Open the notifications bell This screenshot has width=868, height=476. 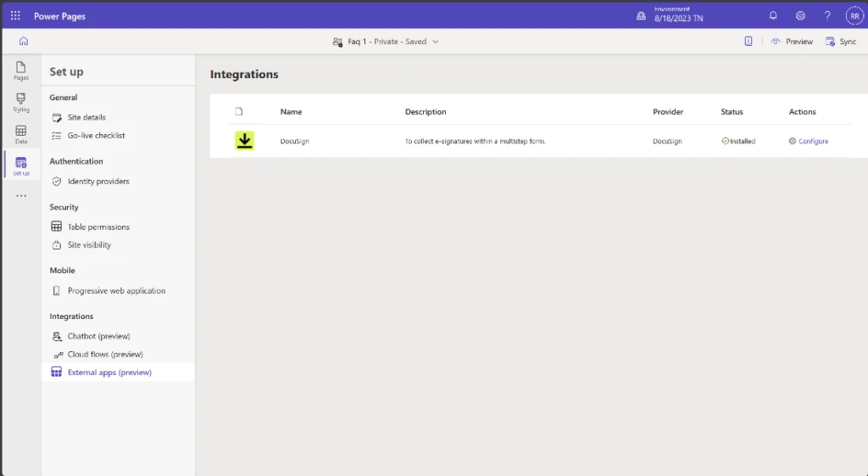click(x=773, y=16)
